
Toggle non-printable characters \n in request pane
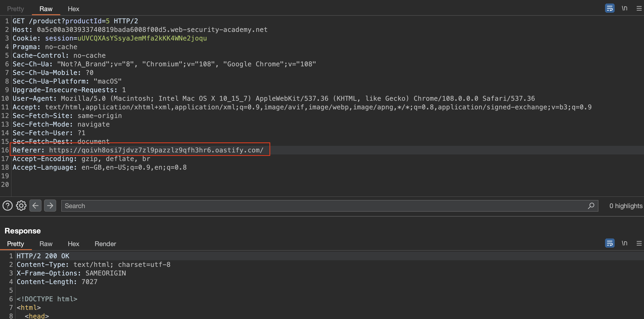click(625, 8)
